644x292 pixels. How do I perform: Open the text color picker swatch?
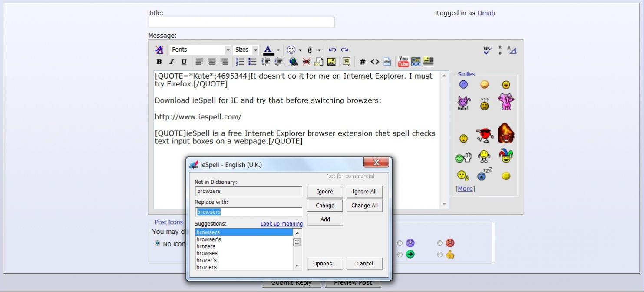tap(268, 50)
